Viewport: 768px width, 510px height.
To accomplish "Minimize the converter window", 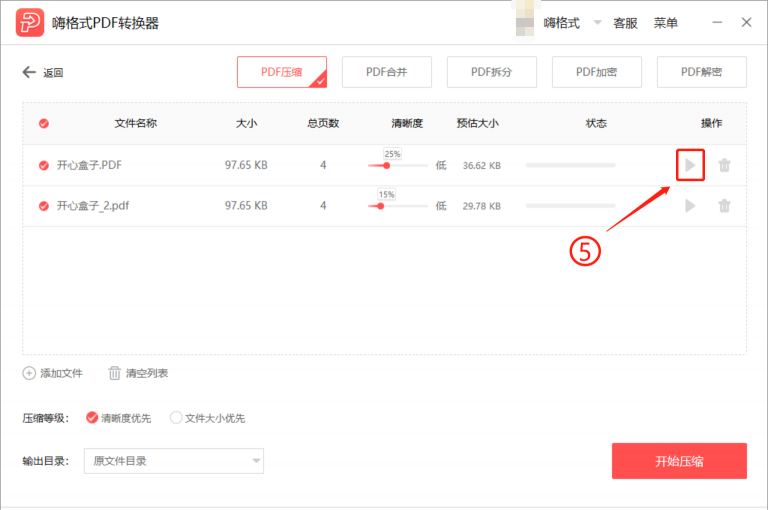I will [x=717, y=23].
